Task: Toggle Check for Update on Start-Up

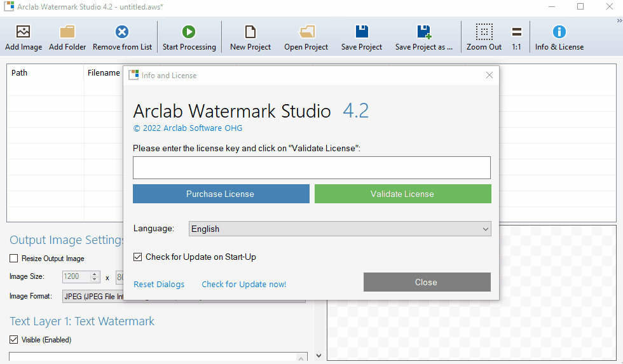Action: click(137, 257)
